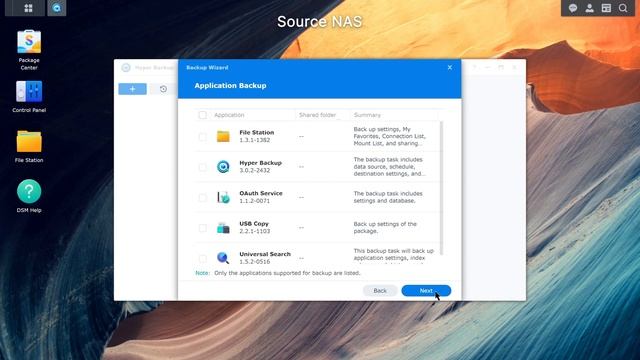Click the File Station folder icon in list
Screen dimensions: 640x360
pos(223,136)
